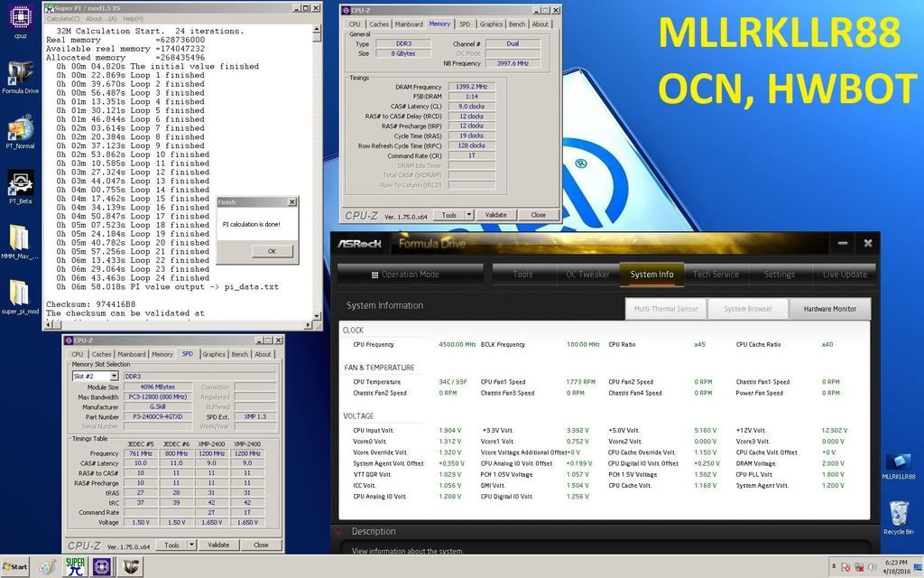924x578 pixels.
Task: Click Validate in SPD-tab CPU-Z window
Action: (x=218, y=545)
